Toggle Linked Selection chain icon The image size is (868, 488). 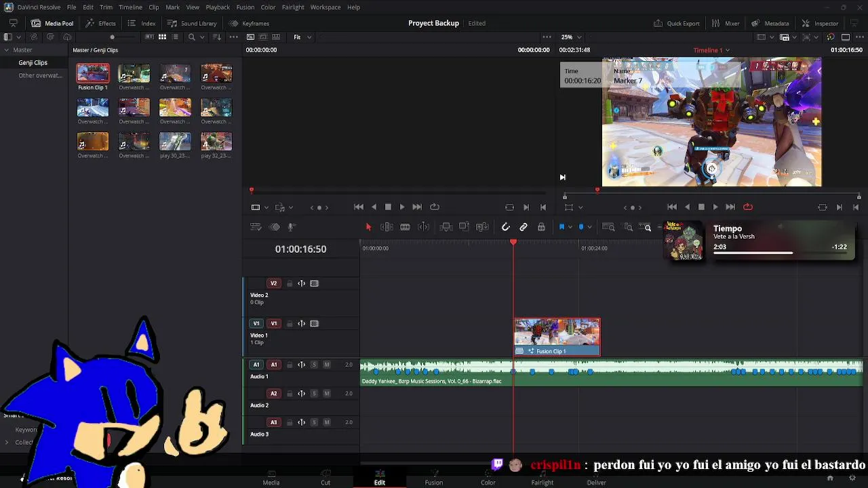tap(524, 227)
